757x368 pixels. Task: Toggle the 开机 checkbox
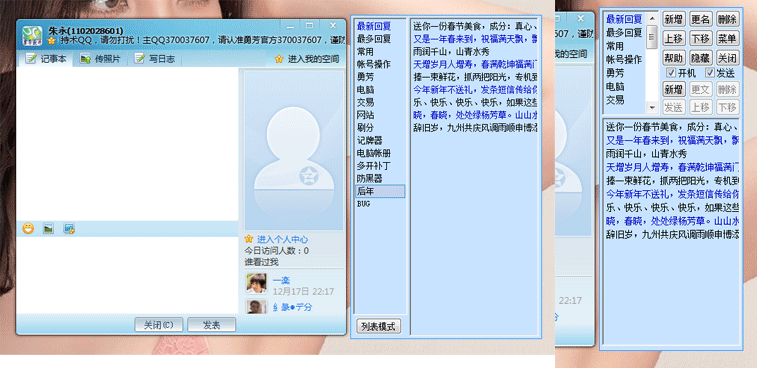pos(670,73)
